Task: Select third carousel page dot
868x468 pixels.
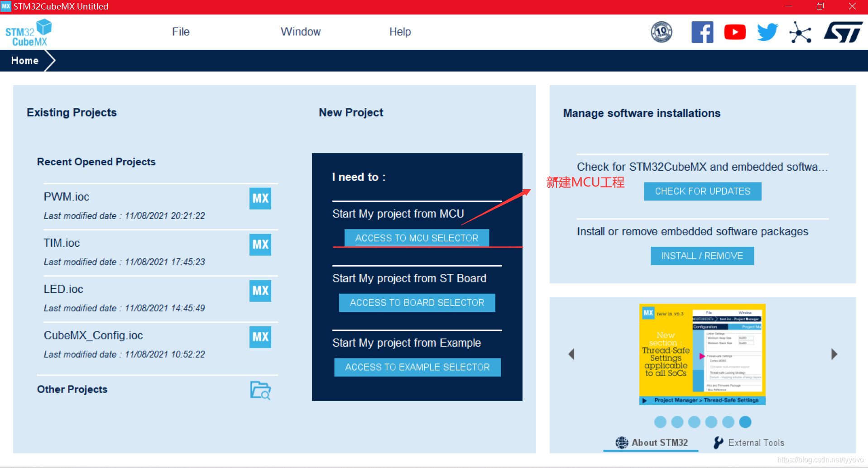Action: click(x=694, y=422)
